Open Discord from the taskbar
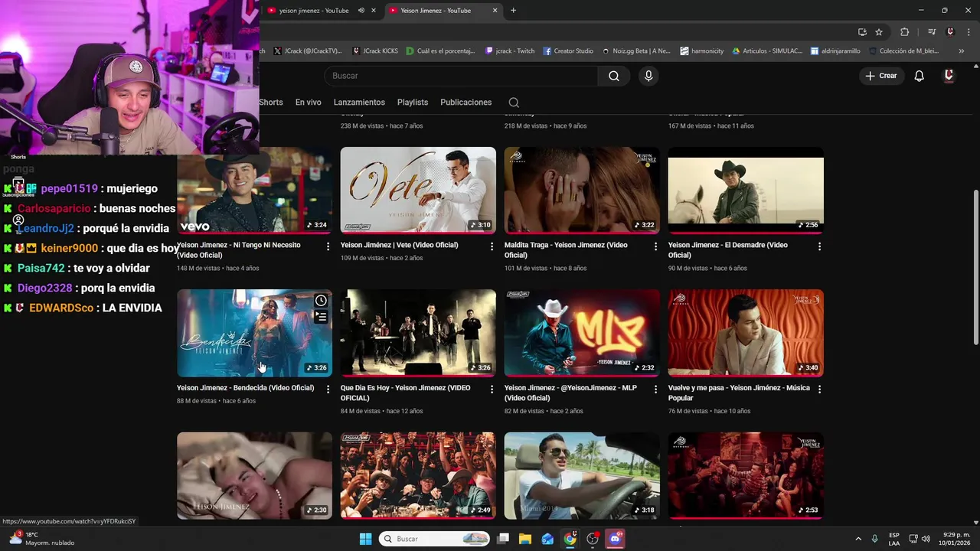This screenshot has width=980, height=551. tap(615, 539)
